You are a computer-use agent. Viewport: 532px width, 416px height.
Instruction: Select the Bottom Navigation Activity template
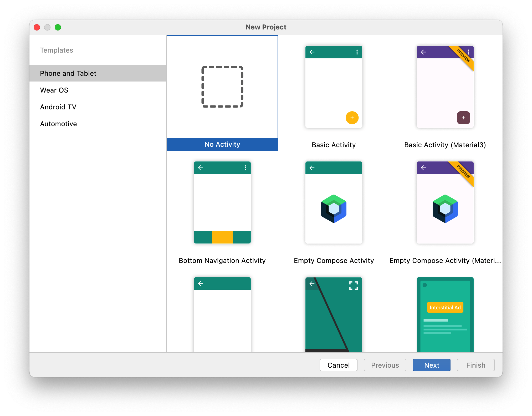pos(222,202)
